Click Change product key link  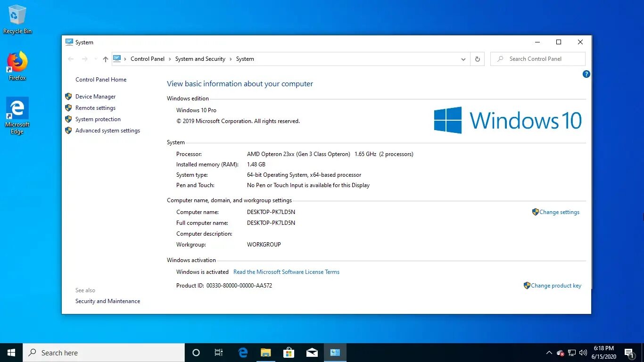coord(556,286)
